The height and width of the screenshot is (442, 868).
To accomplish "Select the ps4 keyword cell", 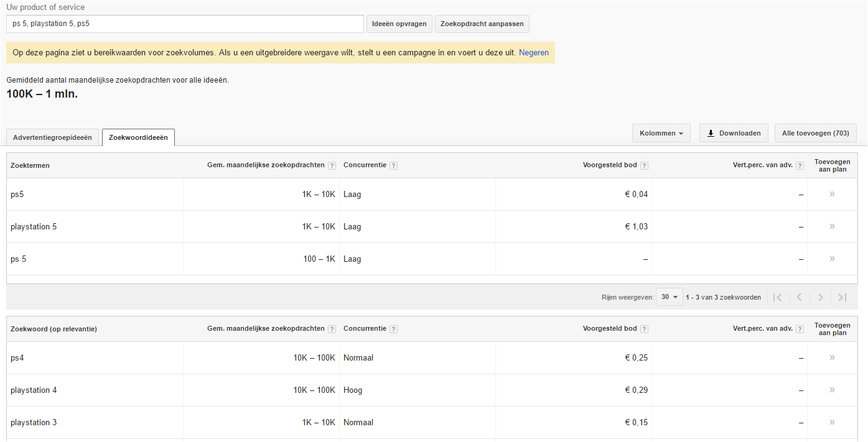I will tap(95, 357).
